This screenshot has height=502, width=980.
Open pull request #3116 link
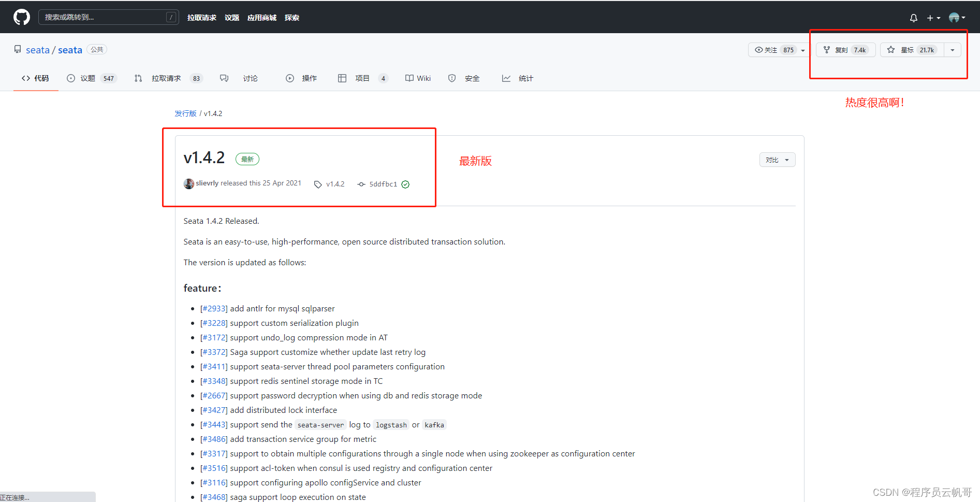214,483
